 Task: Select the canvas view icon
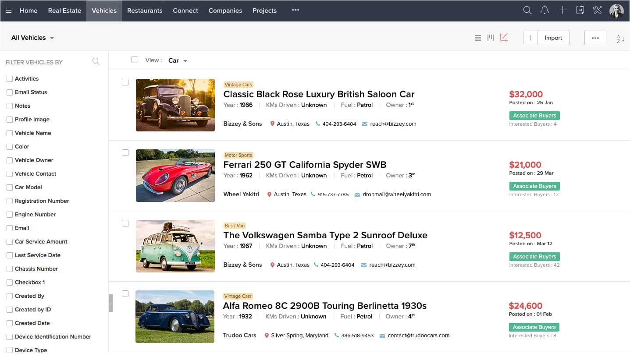[x=504, y=38]
